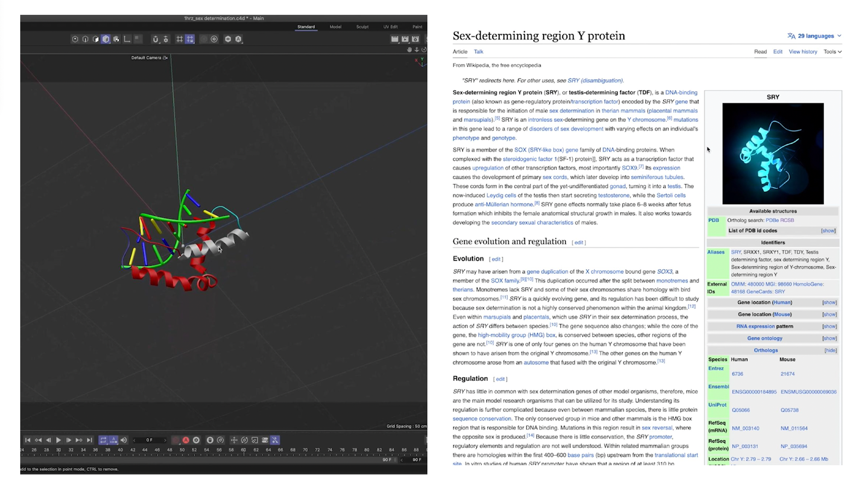Select Points mode icon in Cinema 4D toolbar

coord(75,39)
